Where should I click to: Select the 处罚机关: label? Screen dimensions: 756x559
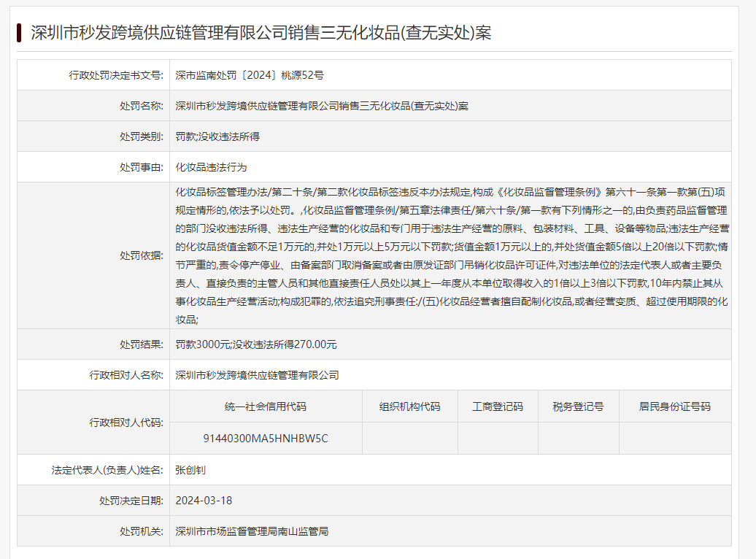coord(142,531)
